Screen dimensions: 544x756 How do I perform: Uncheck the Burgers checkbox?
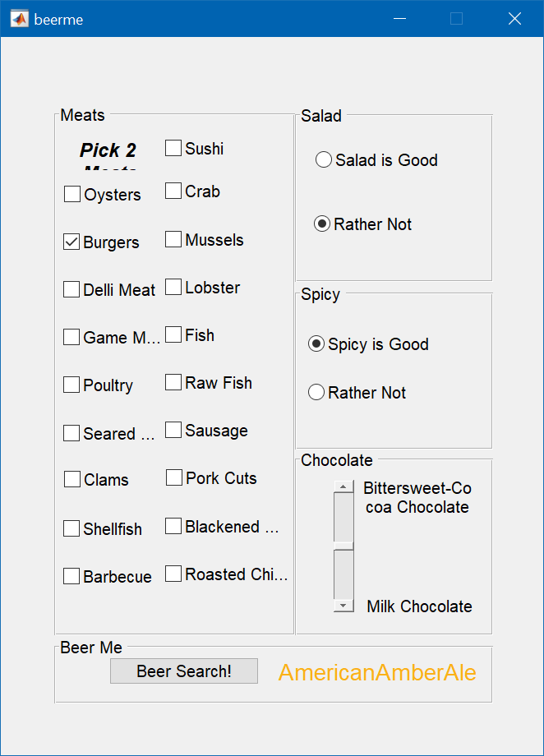72,242
